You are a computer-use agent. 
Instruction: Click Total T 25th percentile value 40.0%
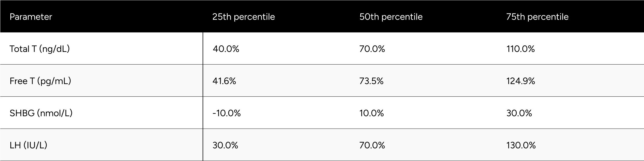tap(226, 49)
